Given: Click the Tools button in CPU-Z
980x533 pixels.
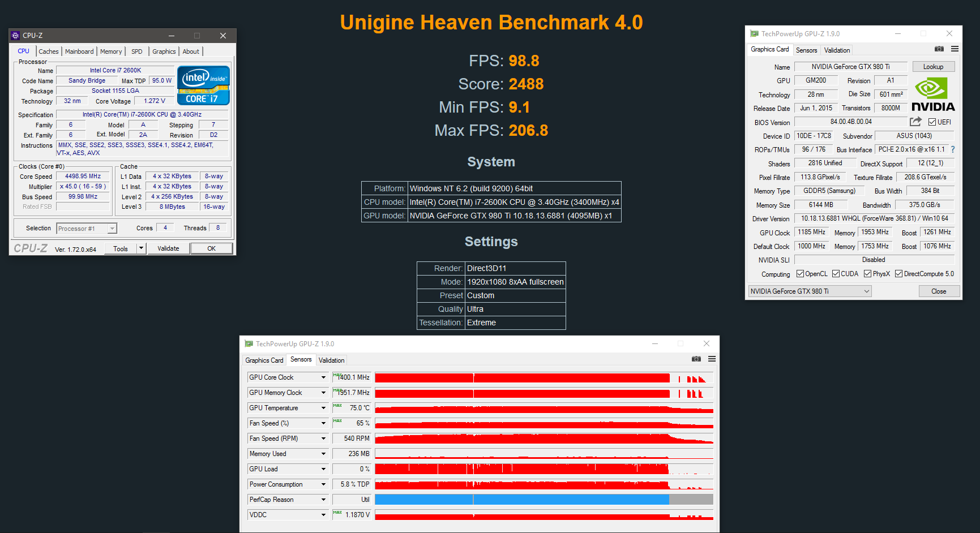Looking at the screenshot, I should click(x=121, y=248).
